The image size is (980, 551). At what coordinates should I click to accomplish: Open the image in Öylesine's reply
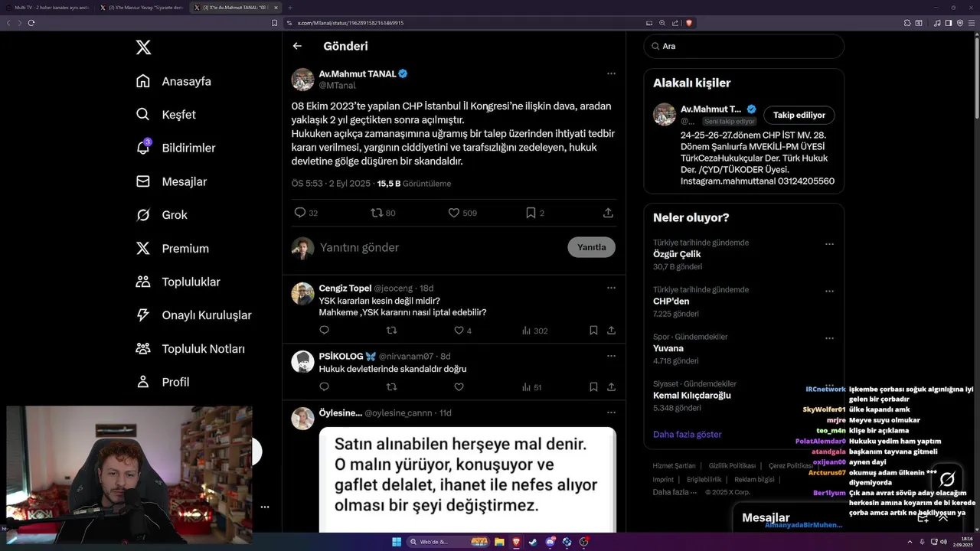pos(467,479)
